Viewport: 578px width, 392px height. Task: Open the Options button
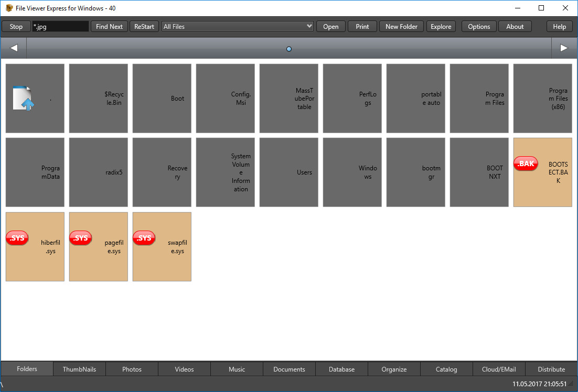point(479,26)
